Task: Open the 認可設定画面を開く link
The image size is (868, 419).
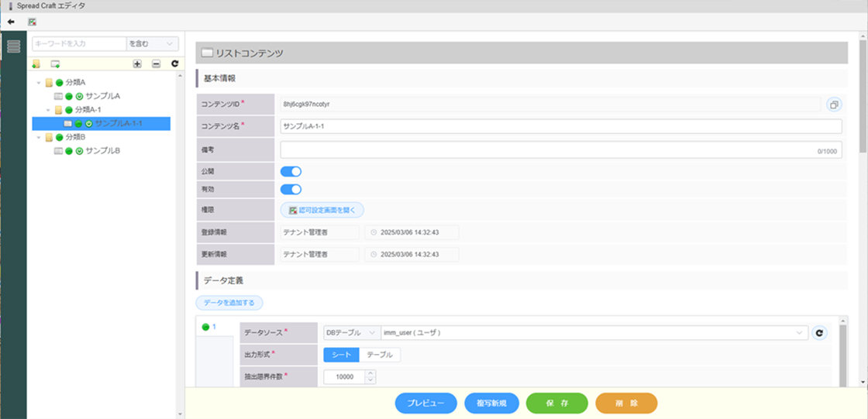Action: click(322, 210)
